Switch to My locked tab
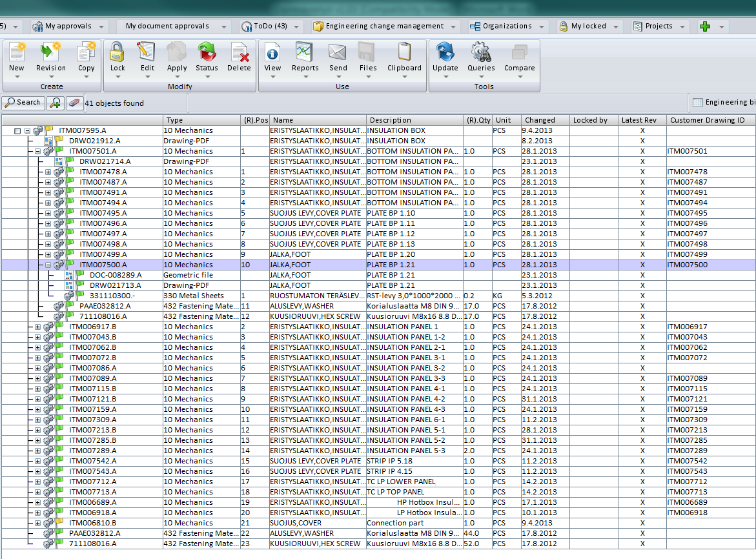This screenshot has width=756, height=559. pyautogui.click(x=589, y=26)
